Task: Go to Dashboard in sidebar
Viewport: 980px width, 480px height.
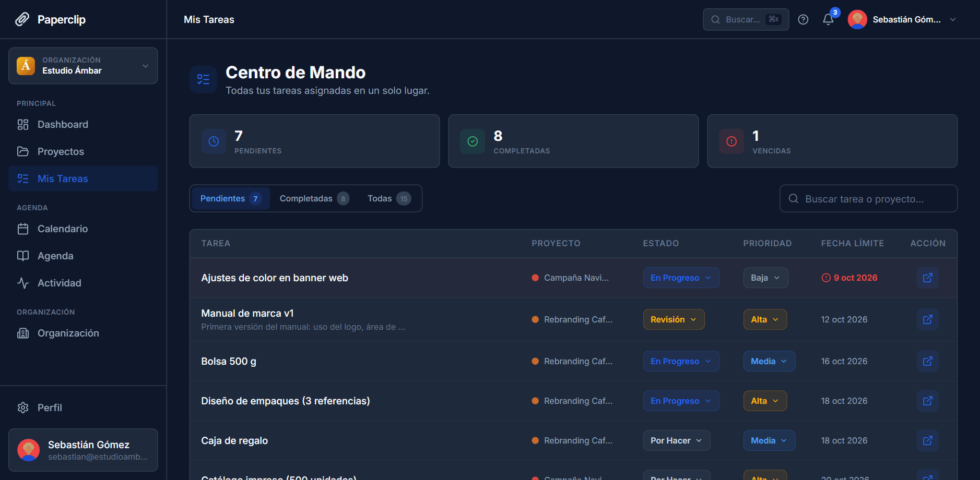Action: tap(83, 124)
